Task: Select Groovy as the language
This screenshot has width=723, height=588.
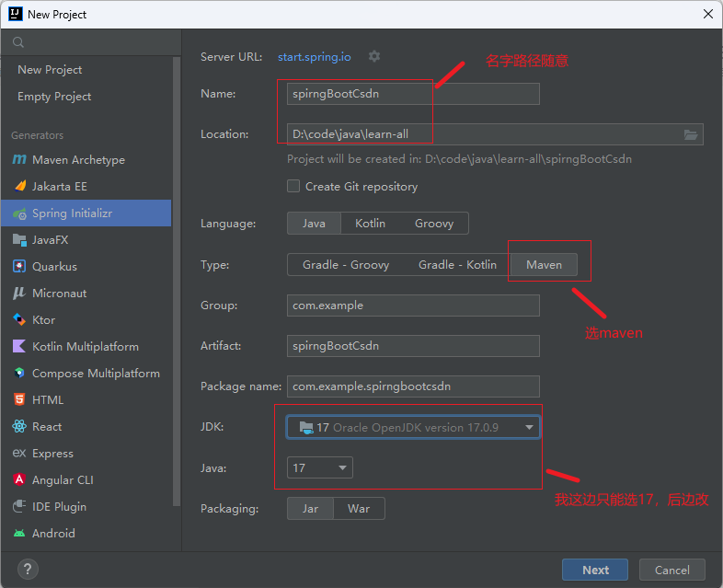Action: 434,224
